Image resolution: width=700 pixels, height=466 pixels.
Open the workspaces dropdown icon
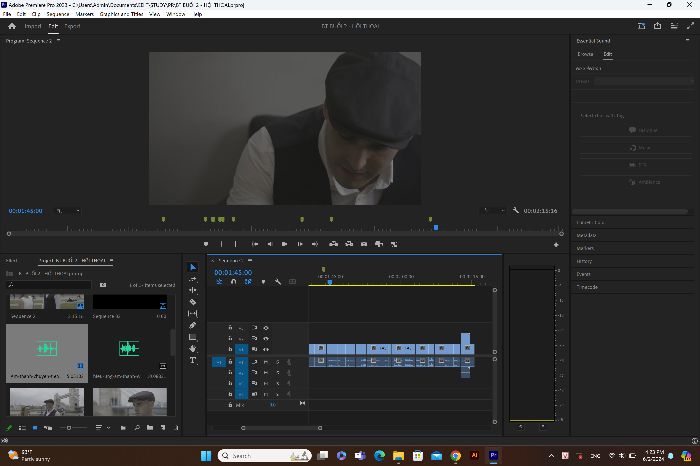pos(642,26)
